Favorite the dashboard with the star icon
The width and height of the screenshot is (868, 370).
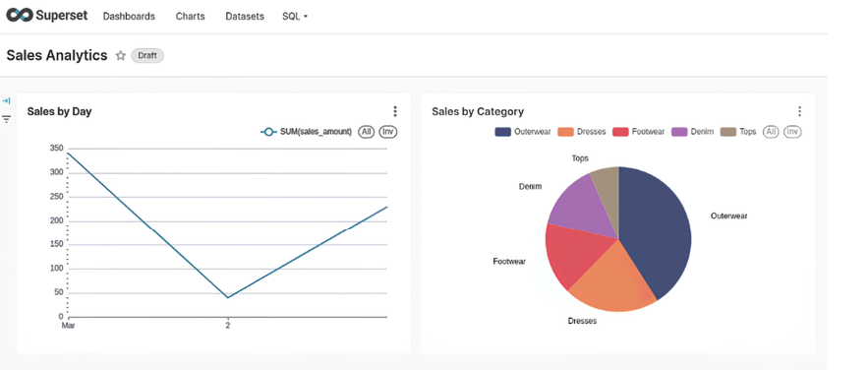click(120, 55)
